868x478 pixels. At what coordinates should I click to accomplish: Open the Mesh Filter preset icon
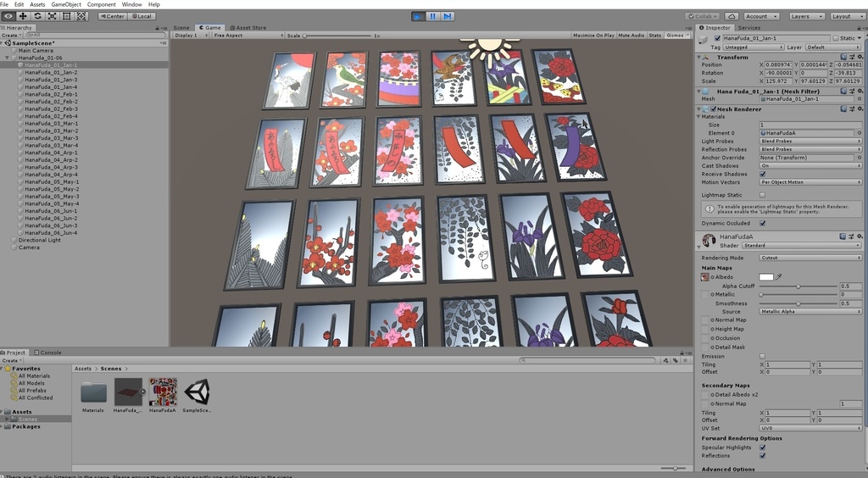click(851, 92)
